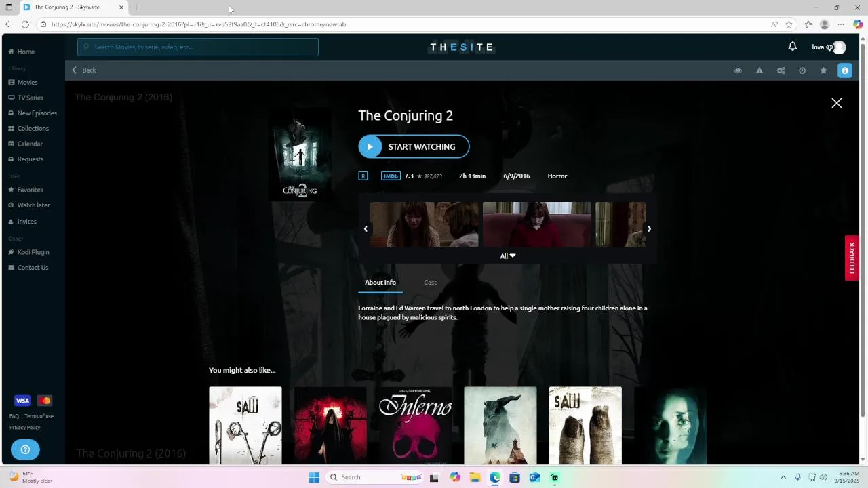The width and height of the screenshot is (868, 488).
Task: Click the browser address bar URL
Action: click(x=199, y=24)
